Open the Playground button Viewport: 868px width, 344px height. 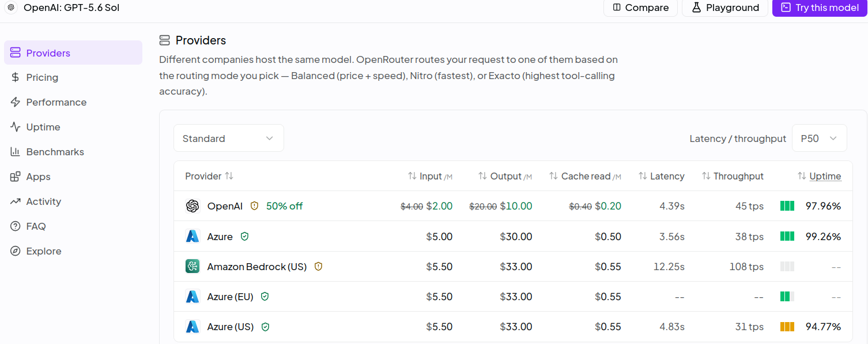pos(725,8)
